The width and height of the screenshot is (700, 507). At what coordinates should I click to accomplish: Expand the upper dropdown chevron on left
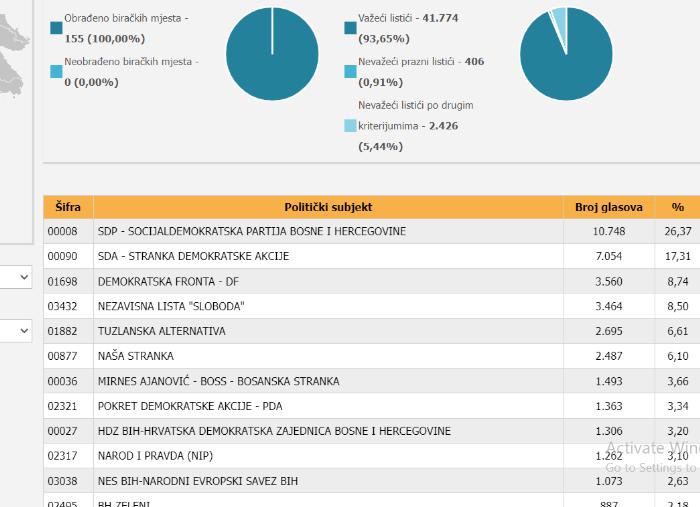(x=24, y=277)
